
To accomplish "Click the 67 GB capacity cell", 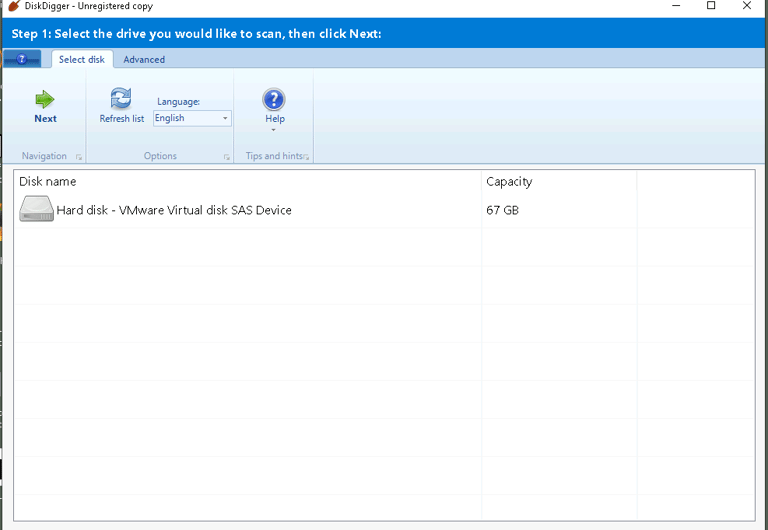I will click(x=503, y=210).
